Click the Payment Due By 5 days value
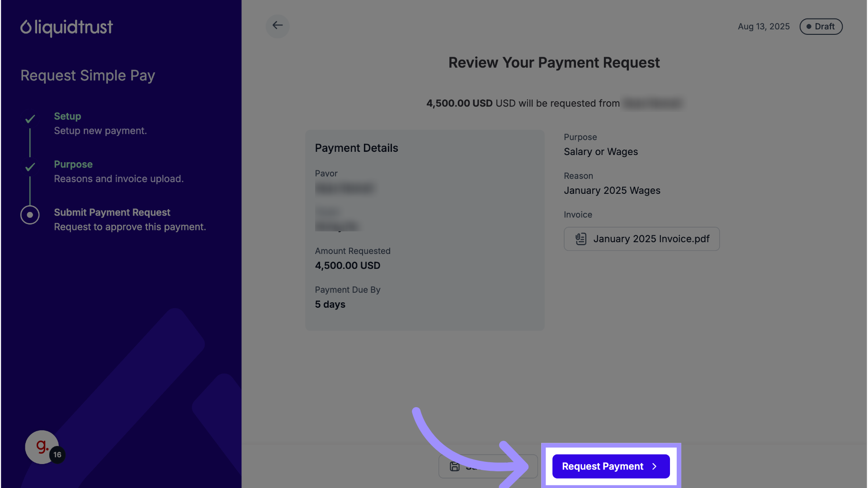 [330, 305]
